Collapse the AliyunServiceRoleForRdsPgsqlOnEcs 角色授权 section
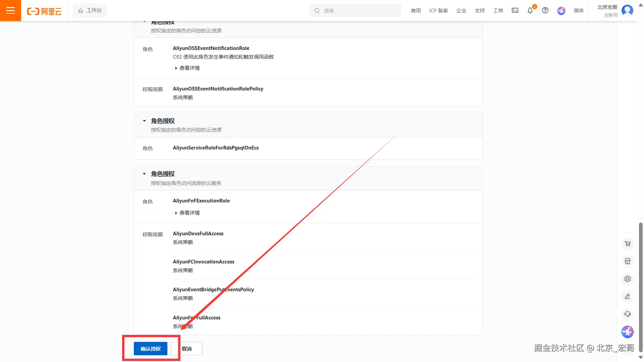Viewport: 644px width, 362px height. [x=144, y=121]
